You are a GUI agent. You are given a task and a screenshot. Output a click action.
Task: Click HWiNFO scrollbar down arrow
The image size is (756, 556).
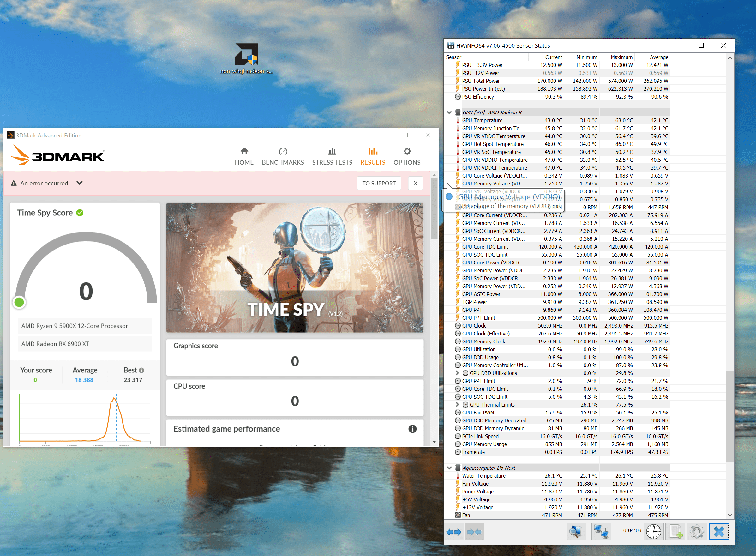click(x=730, y=515)
